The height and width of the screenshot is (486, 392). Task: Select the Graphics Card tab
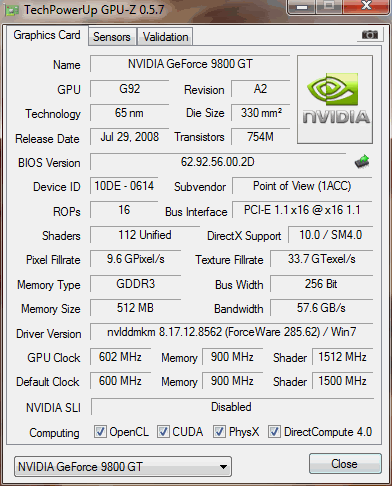click(x=47, y=35)
